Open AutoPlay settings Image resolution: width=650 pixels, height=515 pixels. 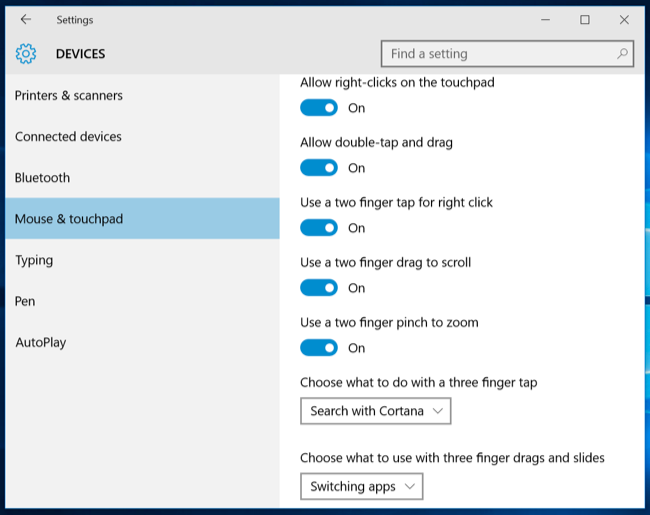click(x=41, y=342)
